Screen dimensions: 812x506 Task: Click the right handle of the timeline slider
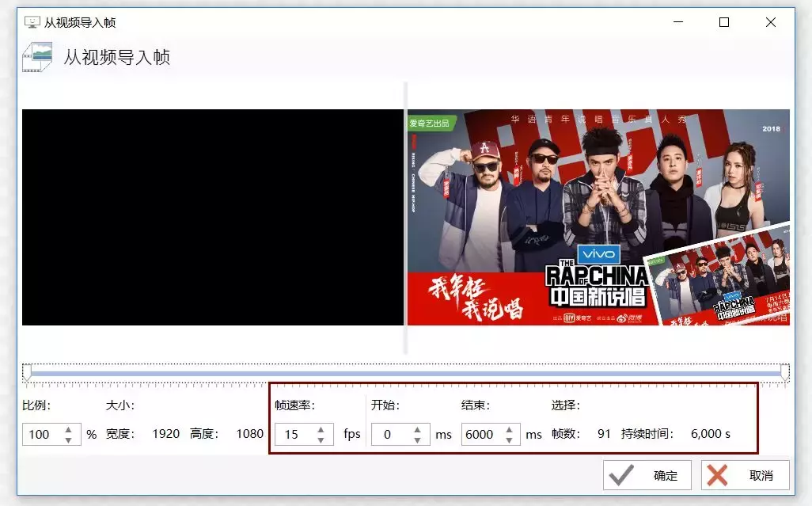pyautogui.click(x=785, y=373)
